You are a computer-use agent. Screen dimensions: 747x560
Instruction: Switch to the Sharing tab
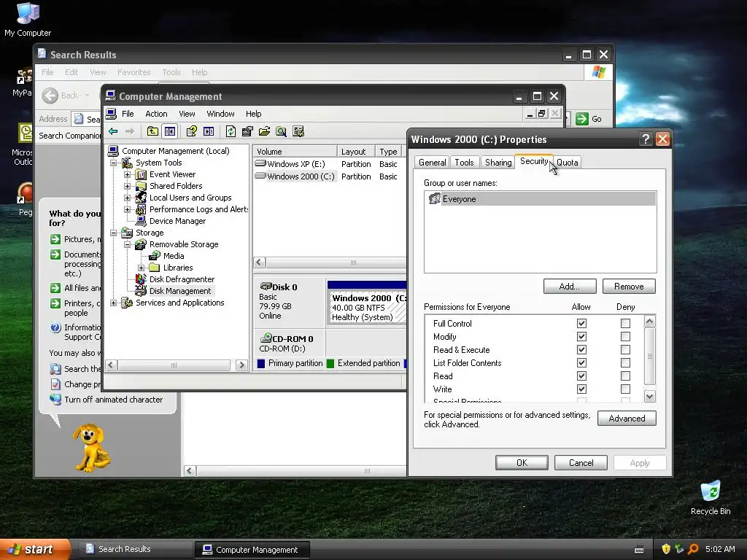(498, 163)
